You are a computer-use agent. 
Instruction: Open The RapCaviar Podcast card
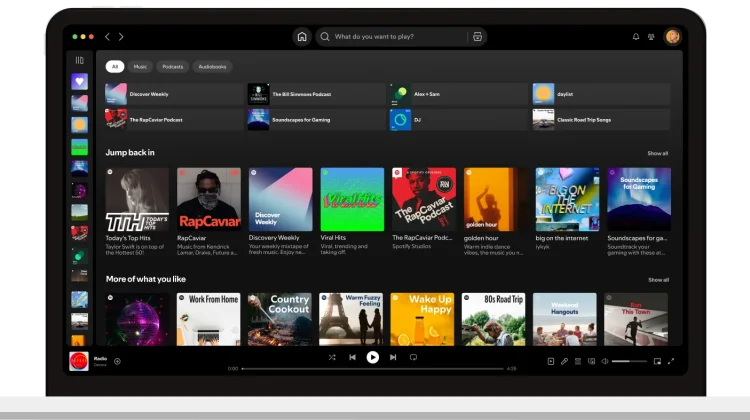pyautogui.click(x=424, y=209)
